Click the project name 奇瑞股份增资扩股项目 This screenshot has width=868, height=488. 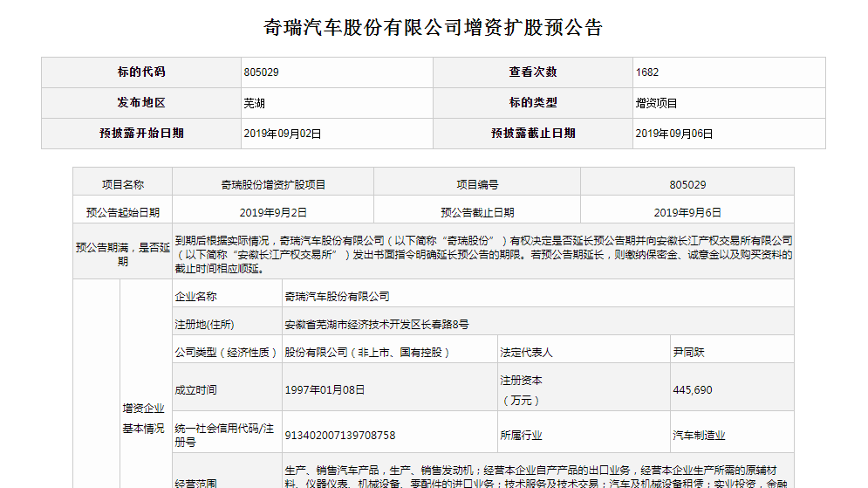(273, 185)
